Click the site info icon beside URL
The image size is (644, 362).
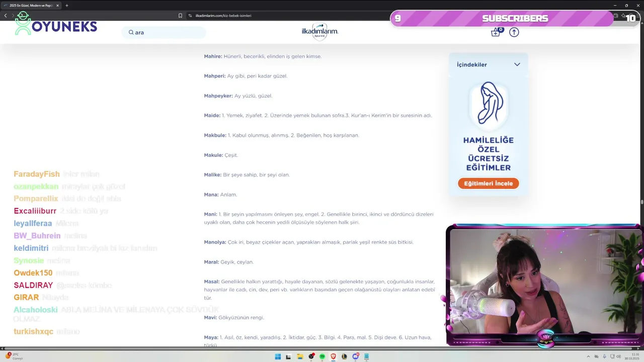(x=190, y=16)
